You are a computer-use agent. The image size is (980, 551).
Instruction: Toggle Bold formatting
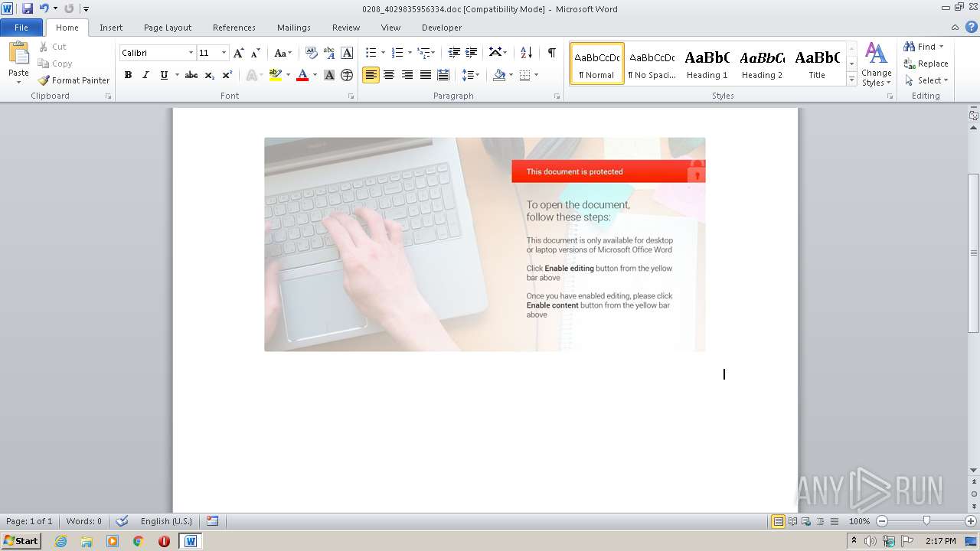[128, 75]
